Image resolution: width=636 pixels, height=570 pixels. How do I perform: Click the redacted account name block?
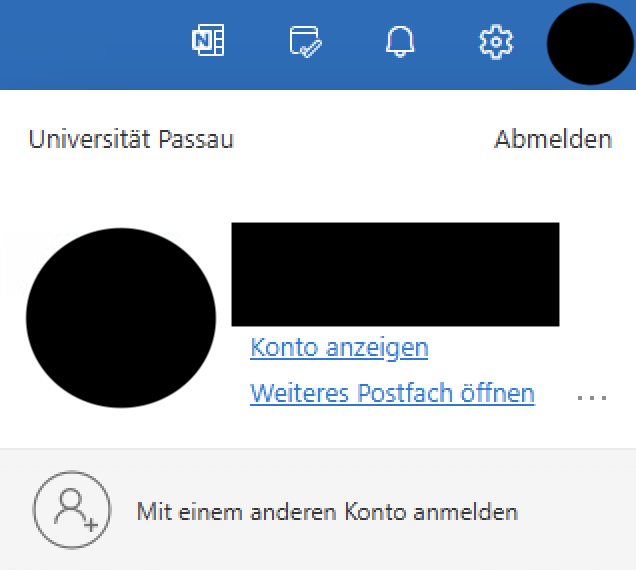(395, 274)
